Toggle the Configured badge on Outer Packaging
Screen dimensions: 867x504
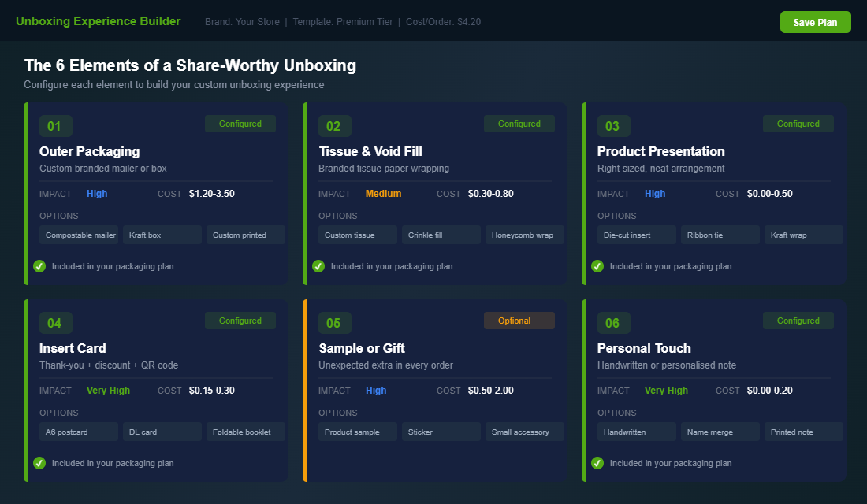coord(240,124)
